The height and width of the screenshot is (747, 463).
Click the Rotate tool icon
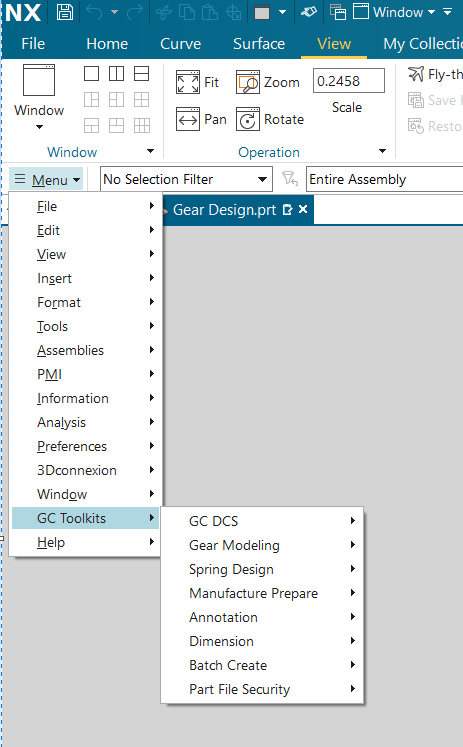[x=248, y=119]
